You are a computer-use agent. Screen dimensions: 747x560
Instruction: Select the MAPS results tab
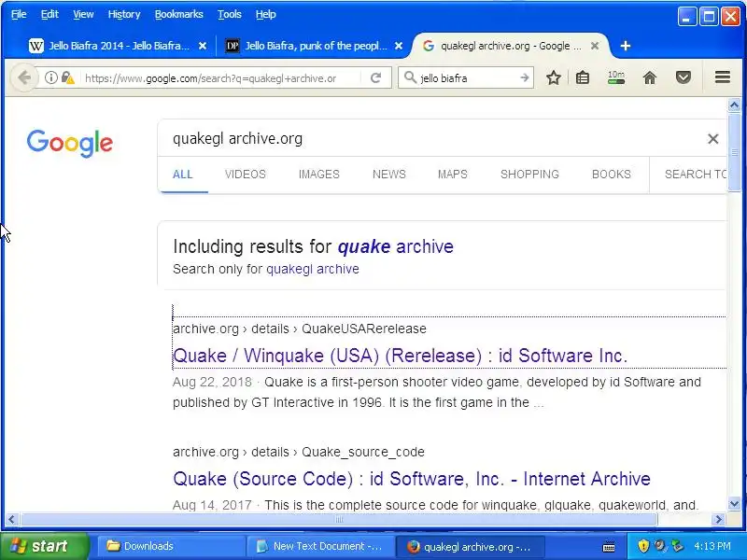click(x=453, y=175)
